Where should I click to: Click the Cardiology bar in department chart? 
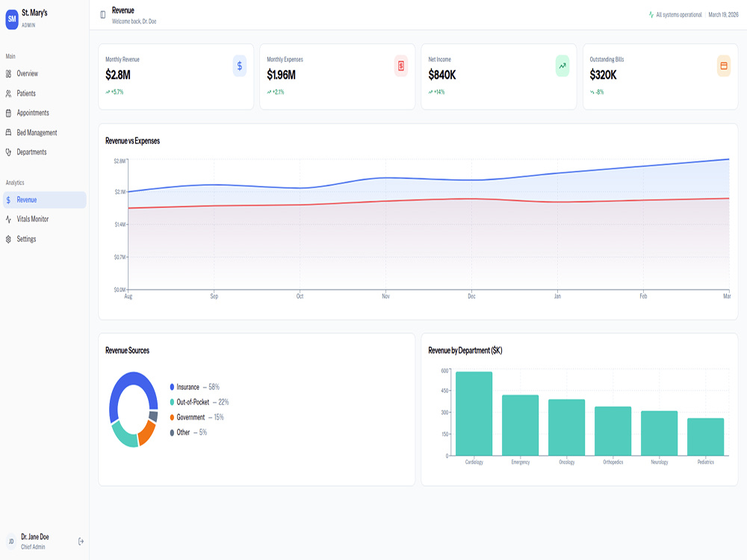(474, 414)
